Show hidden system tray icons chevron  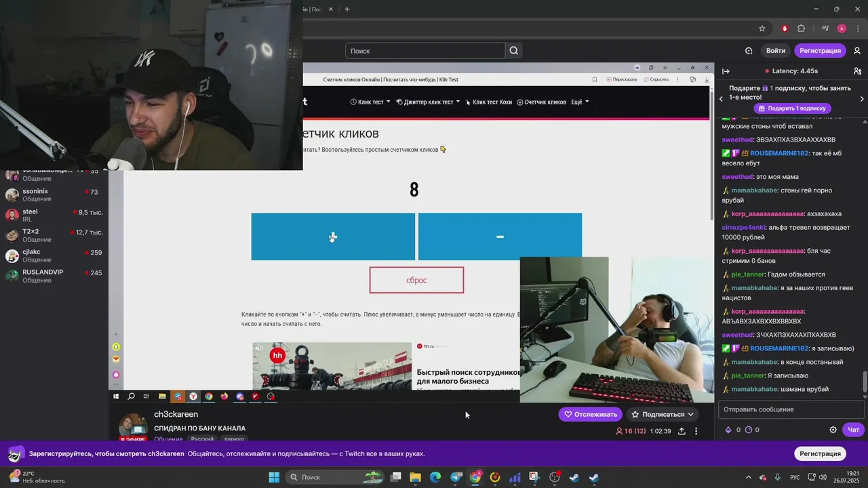point(749,477)
